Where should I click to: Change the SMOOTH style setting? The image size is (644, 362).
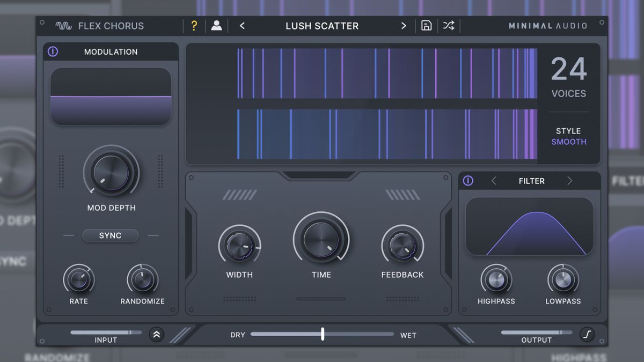coord(569,142)
